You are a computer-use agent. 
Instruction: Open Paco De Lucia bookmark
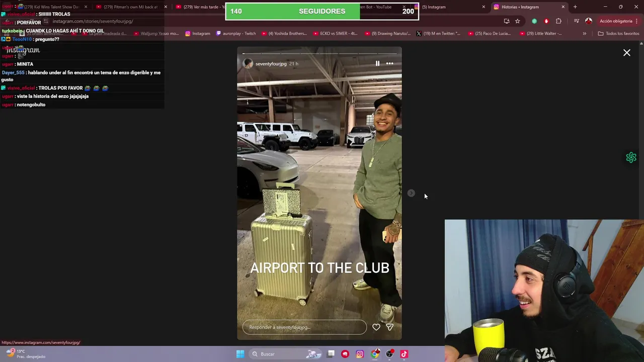click(x=490, y=34)
